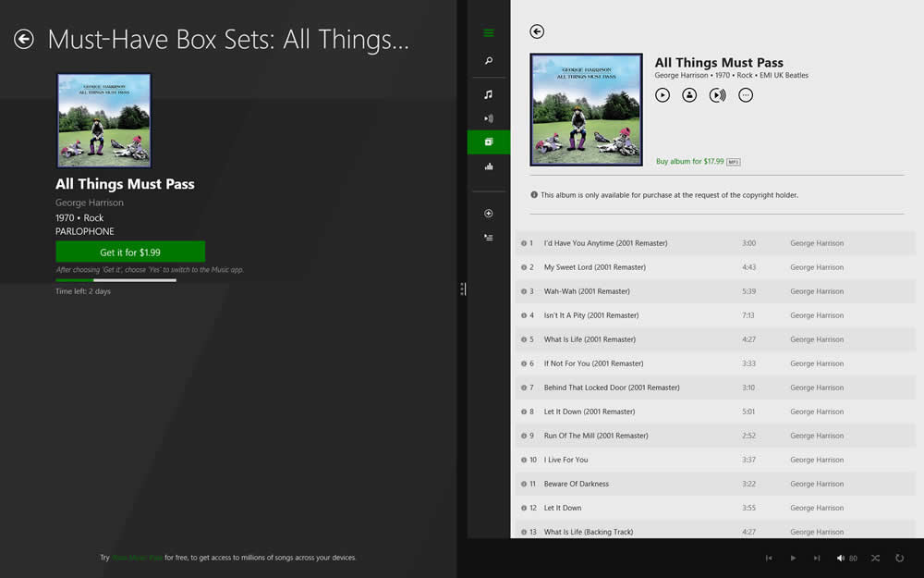Screen dimensions: 924x578
Task: Open the music note Collection section
Action: click(x=489, y=94)
